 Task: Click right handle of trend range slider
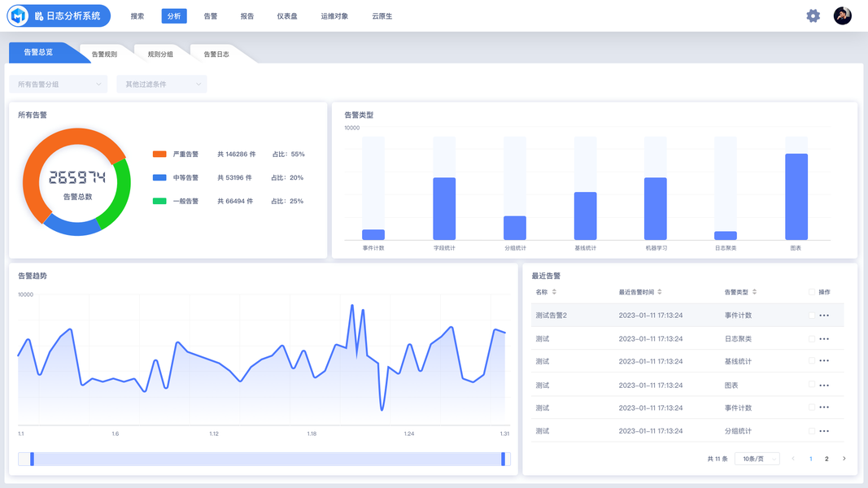tap(504, 459)
